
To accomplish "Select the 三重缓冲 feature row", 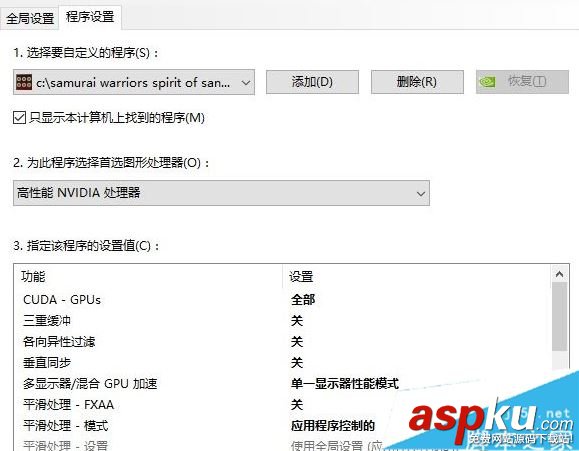I will 282,321.
